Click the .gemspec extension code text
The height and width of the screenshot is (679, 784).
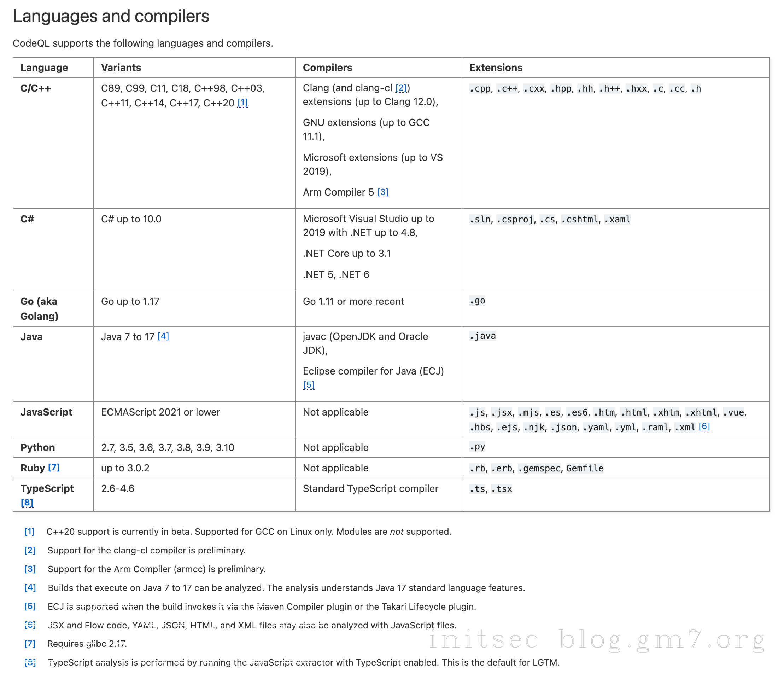539,468
